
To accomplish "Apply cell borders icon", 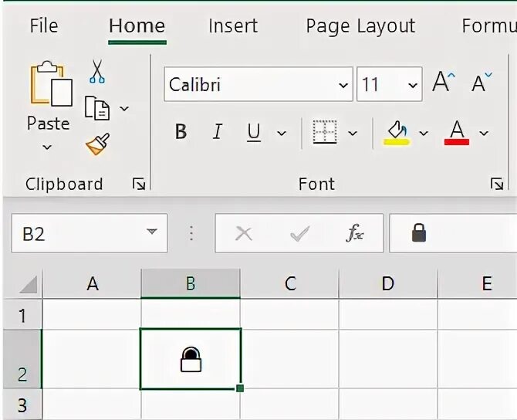I will pos(325,132).
